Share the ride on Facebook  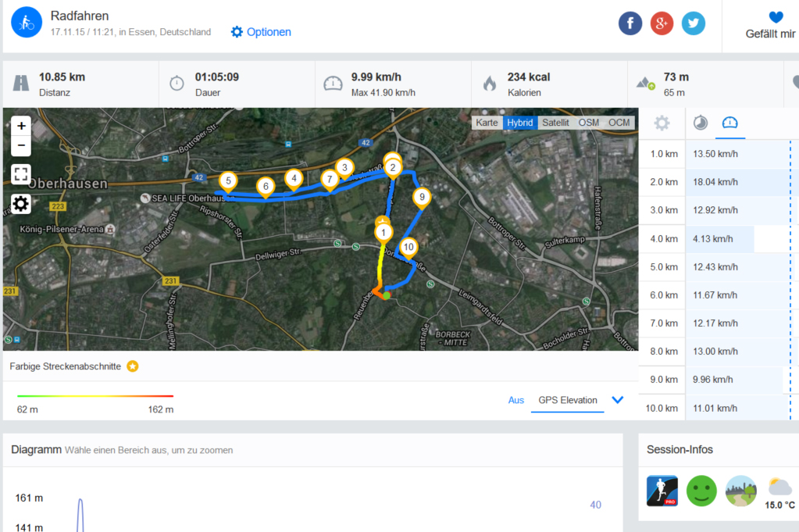coord(630,23)
